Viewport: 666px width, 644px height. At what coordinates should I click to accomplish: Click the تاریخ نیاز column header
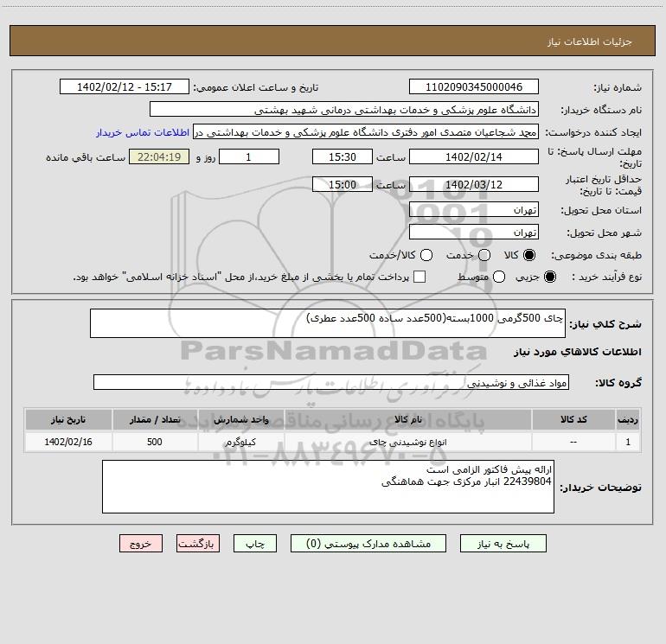(68, 419)
